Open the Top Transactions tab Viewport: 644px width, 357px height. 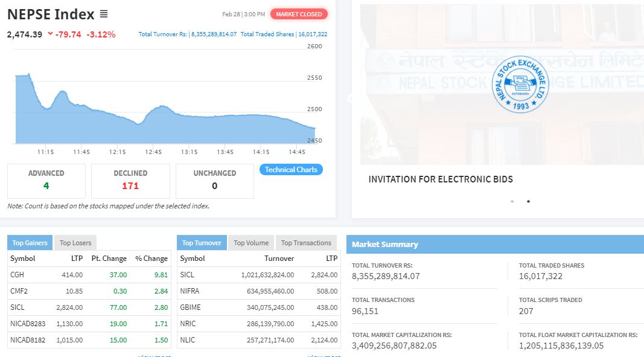point(306,243)
